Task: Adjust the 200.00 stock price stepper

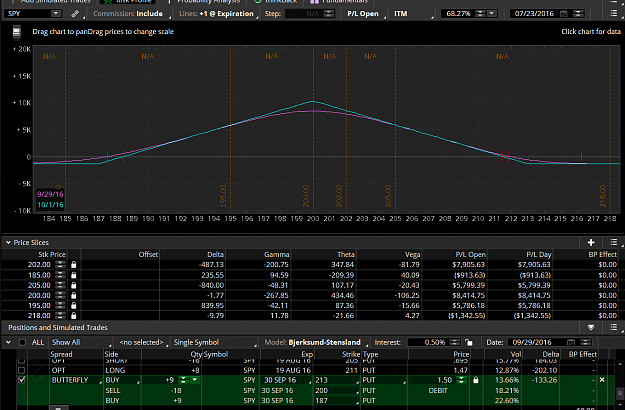Action: point(60,295)
